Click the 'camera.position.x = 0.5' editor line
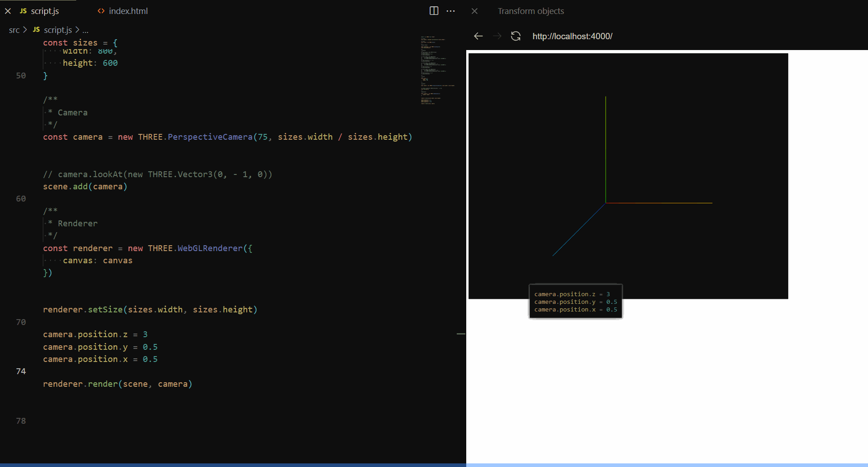 [101, 359]
